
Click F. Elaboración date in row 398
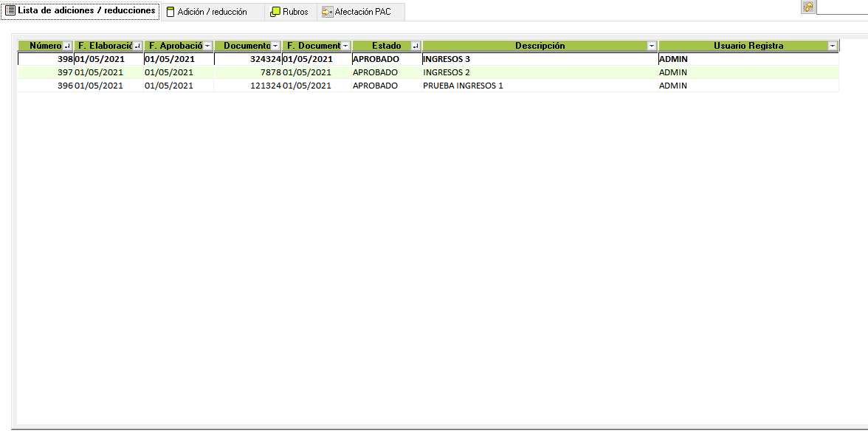tap(108, 59)
